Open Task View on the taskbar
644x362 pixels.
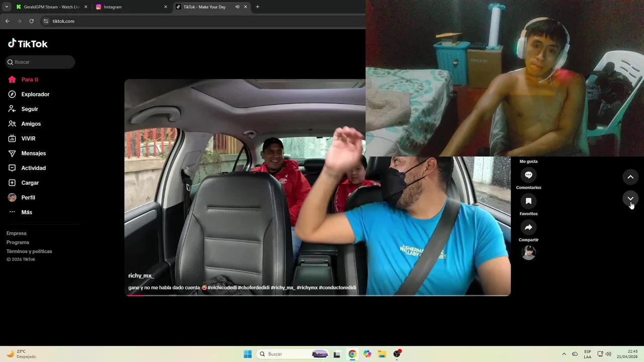[337, 354]
